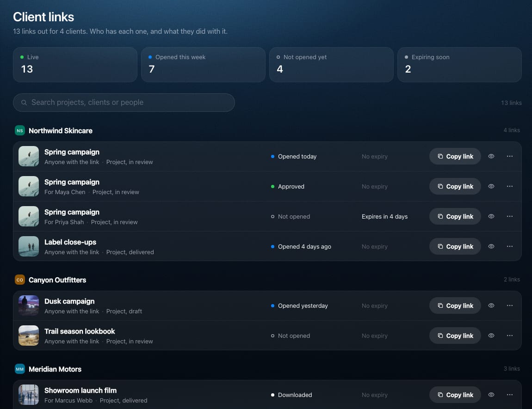Image resolution: width=532 pixels, height=409 pixels.
Task: Click the 'Opened 4 days ago' status
Action: tap(304, 246)
